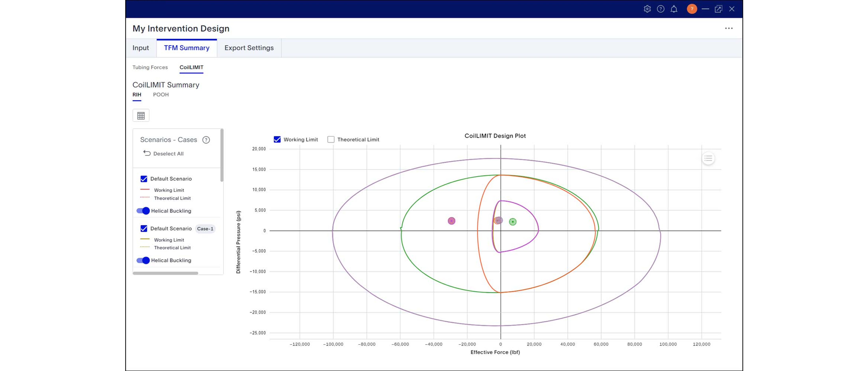Select the POOH tab under CoilLIMIT Summary
Image resolution: width=868 pixels, height=371 pixels.
160,95
